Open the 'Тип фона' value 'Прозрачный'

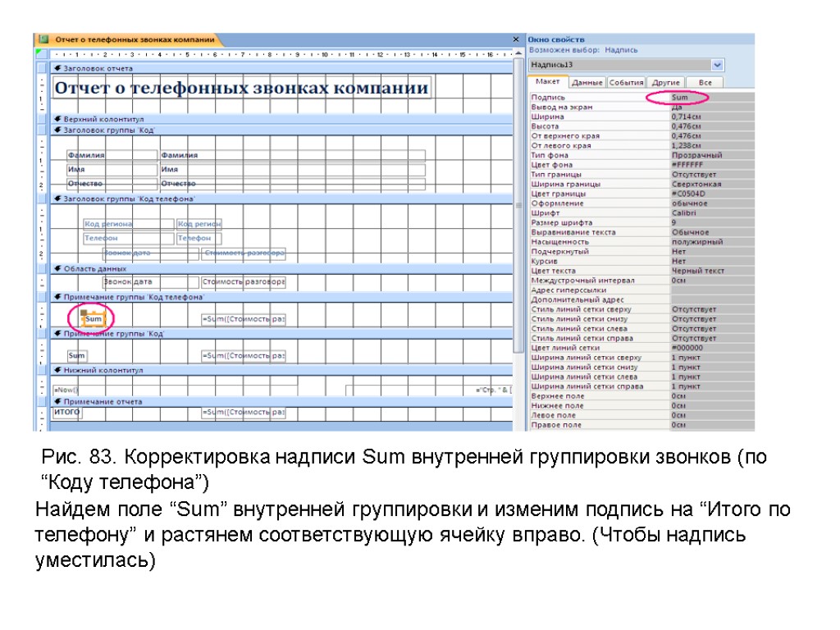point(712,155)
